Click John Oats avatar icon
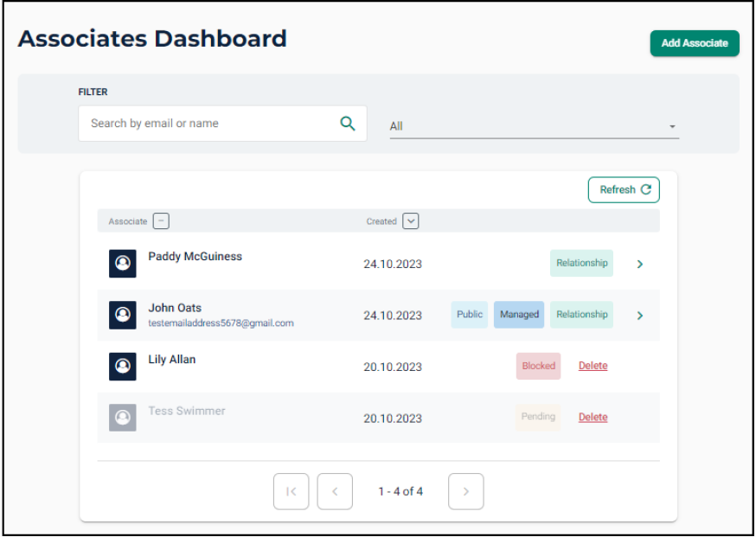Screen dimensions: 756x537 (123, 315)
